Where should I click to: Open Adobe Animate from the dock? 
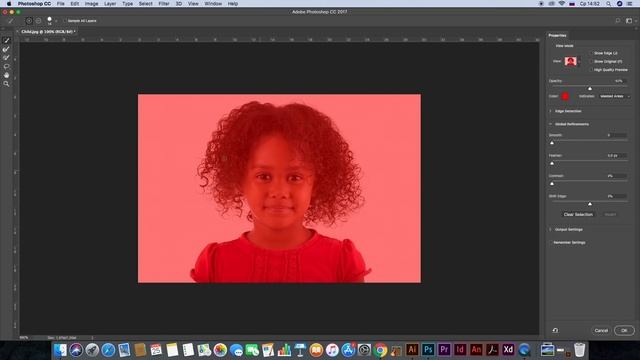(x=476, y=349)
